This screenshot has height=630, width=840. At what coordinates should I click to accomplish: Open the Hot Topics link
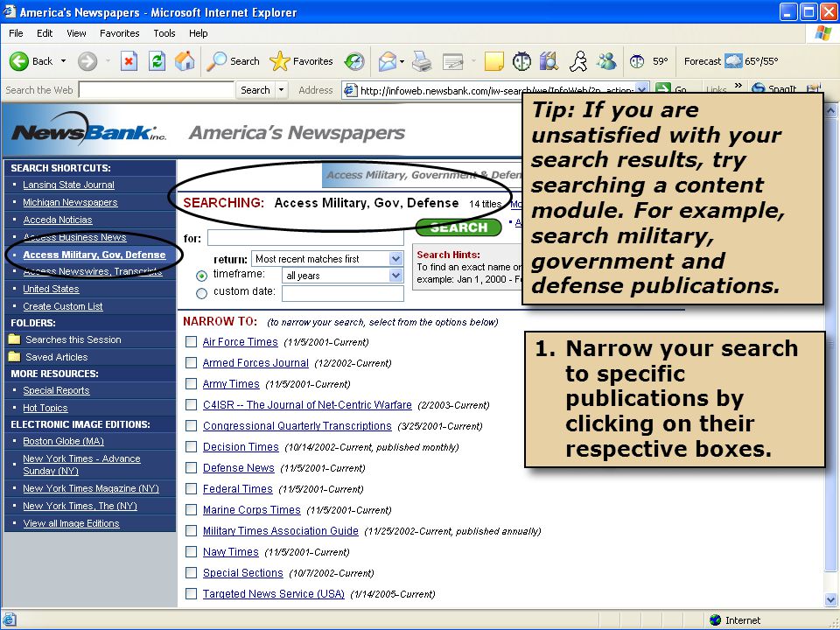45,408
